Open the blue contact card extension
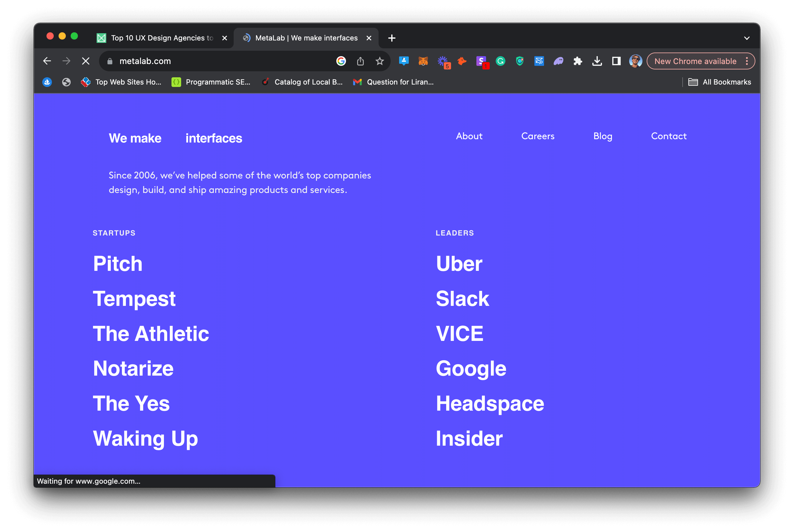 click(404, 61)
